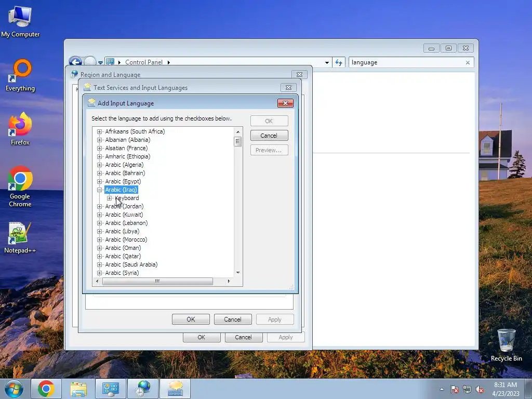Close the Text Services and Input Languages dialog
The height and width of the screenshot is (399, 532).
288,87
